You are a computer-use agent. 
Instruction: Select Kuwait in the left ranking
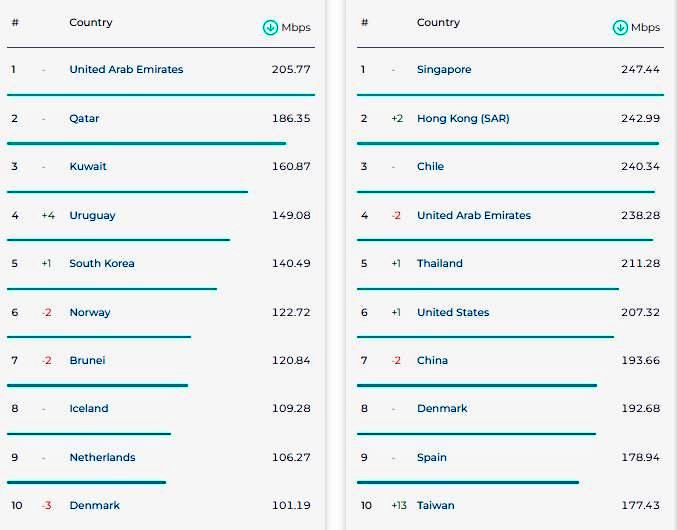(88, 166)
